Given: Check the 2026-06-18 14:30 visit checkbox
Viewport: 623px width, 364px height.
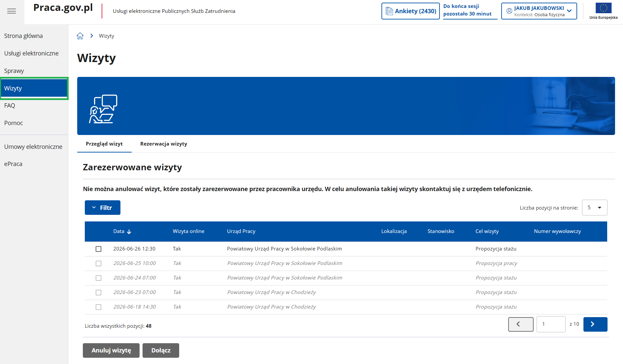Looking at the screenshot, I should [x=98, y=307].
